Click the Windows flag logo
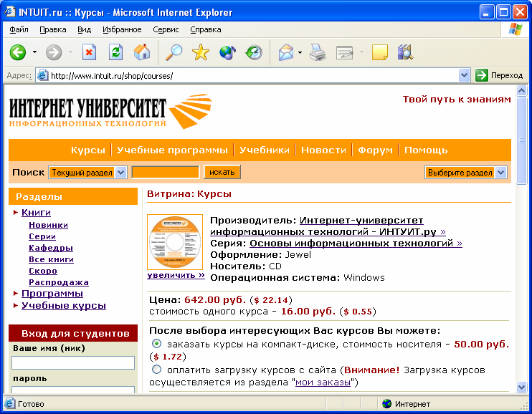532x414 pixels. (x=516, y=29)
